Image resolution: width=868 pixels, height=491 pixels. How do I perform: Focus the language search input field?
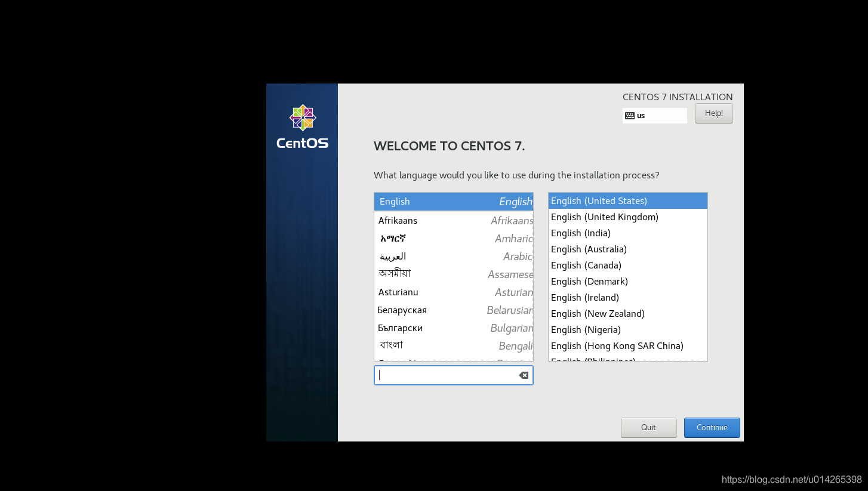[x=454, y=375]
